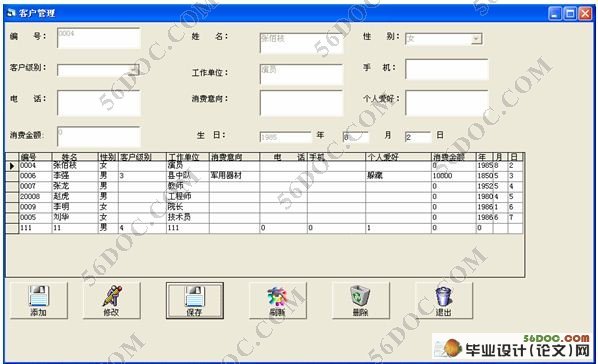Select cell 0009 in the grid
598x364 pixels.
tap(35, 207)
